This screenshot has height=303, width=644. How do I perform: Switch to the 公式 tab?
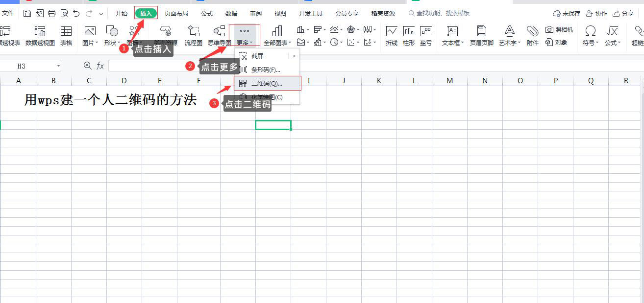click(207, 13)
